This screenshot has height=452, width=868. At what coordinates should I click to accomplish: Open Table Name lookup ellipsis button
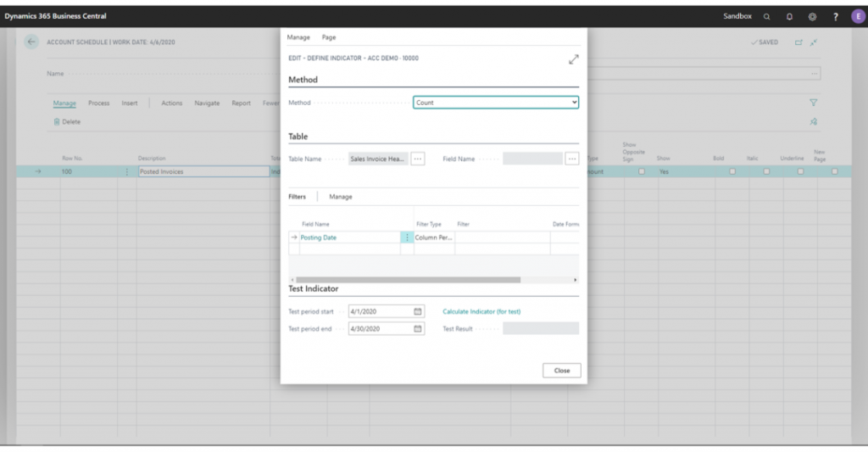(x=418, y=159)
